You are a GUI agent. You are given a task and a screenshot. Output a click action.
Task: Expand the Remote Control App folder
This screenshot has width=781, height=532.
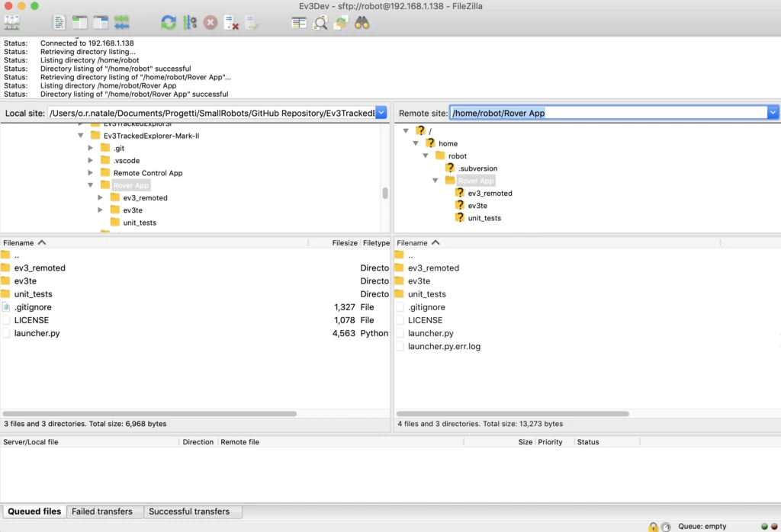click(x=90, y=173)
